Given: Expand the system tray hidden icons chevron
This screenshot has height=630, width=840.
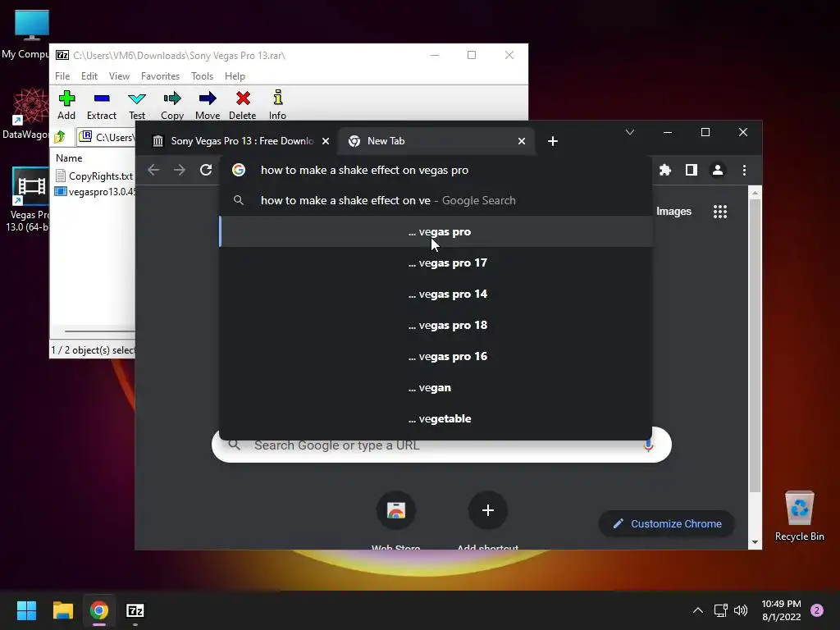Looking at the screenshot, I should coord(697,610).
